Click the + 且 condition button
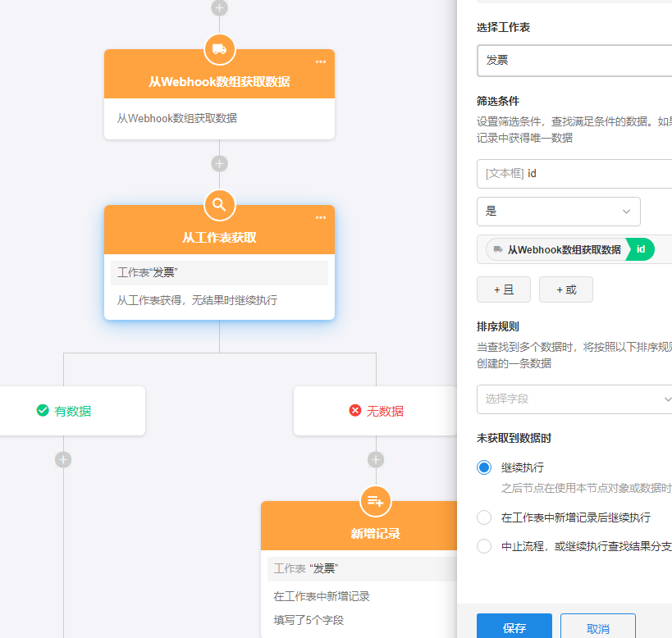Viewport: 672px width, 638px height. coord(503,289)
